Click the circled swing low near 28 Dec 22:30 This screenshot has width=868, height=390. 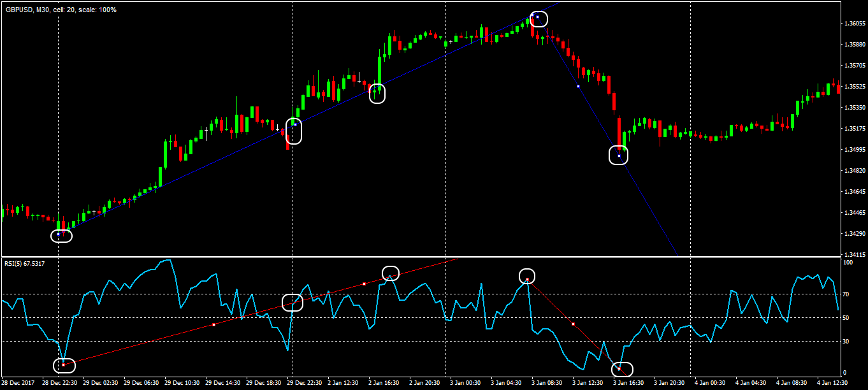pos(61,235)
